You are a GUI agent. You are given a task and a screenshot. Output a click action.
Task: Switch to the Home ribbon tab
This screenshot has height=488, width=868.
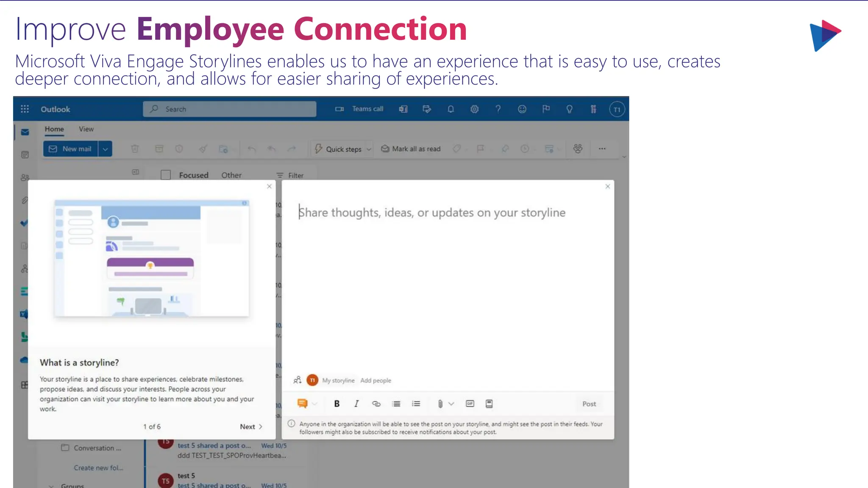tap(54, 129)
